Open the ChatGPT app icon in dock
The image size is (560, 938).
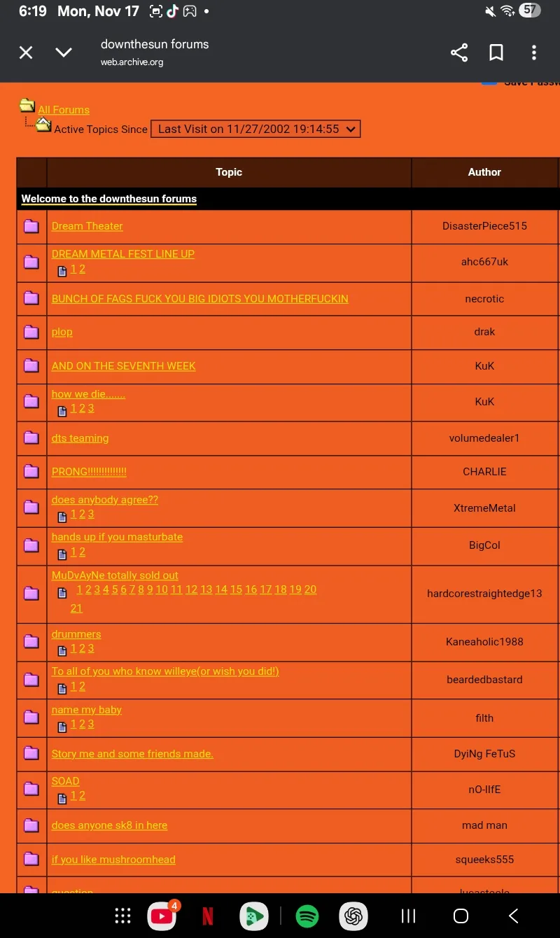click(353, 916)
